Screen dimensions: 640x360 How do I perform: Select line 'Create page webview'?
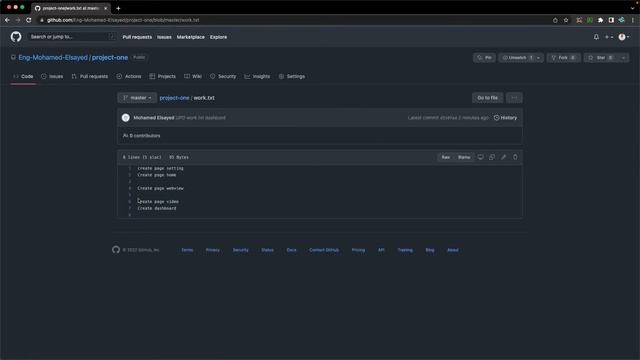(160, 188)
